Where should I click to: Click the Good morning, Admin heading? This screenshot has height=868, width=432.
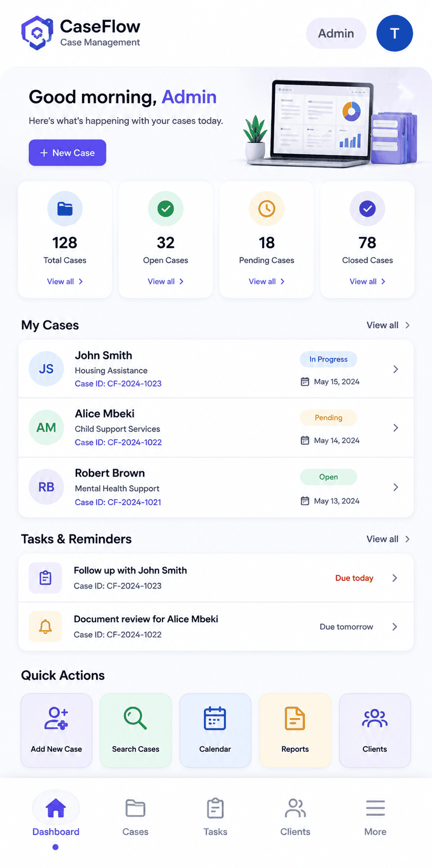pyautogui.click(x=123, y=97)
